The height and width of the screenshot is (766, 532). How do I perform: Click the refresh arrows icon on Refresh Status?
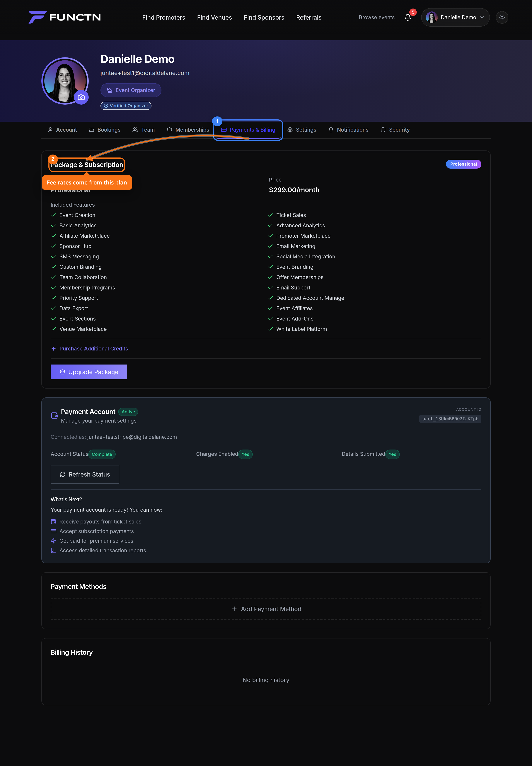pyautogui.click(x=63, y=474)
